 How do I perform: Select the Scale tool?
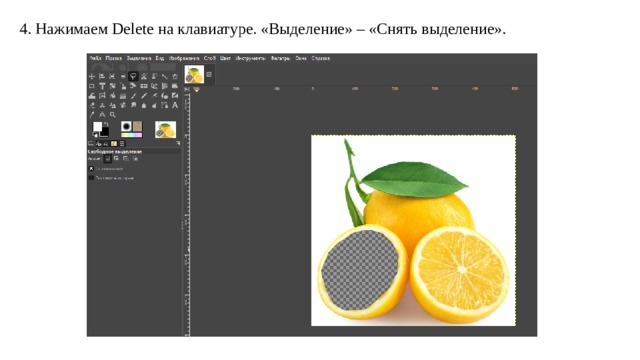coord(123,86)
